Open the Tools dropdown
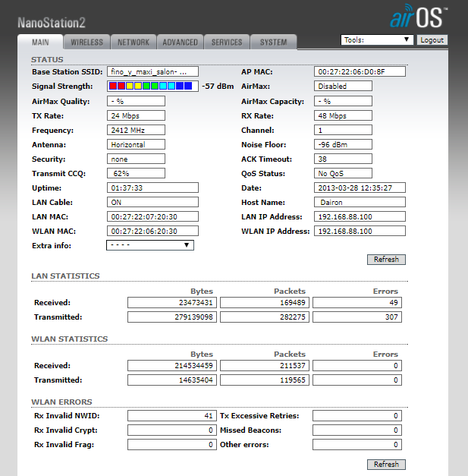The height and width of the screenshot is (476, 468). [377, 39]
